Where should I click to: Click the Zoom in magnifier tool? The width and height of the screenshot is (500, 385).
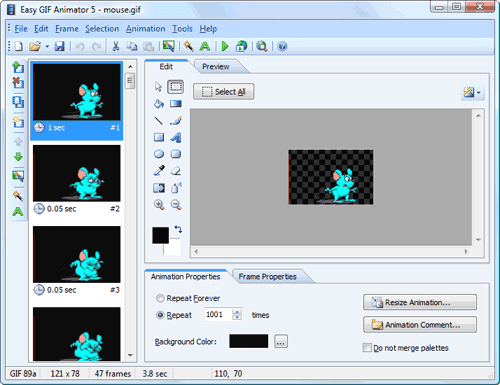[x=159, y=205]
